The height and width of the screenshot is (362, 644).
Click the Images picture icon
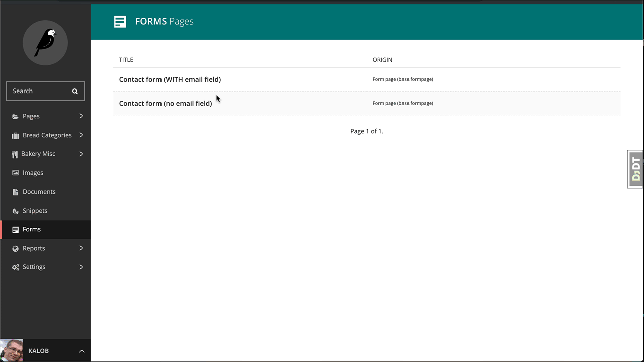pyautogui.click(x=15, y=173)
